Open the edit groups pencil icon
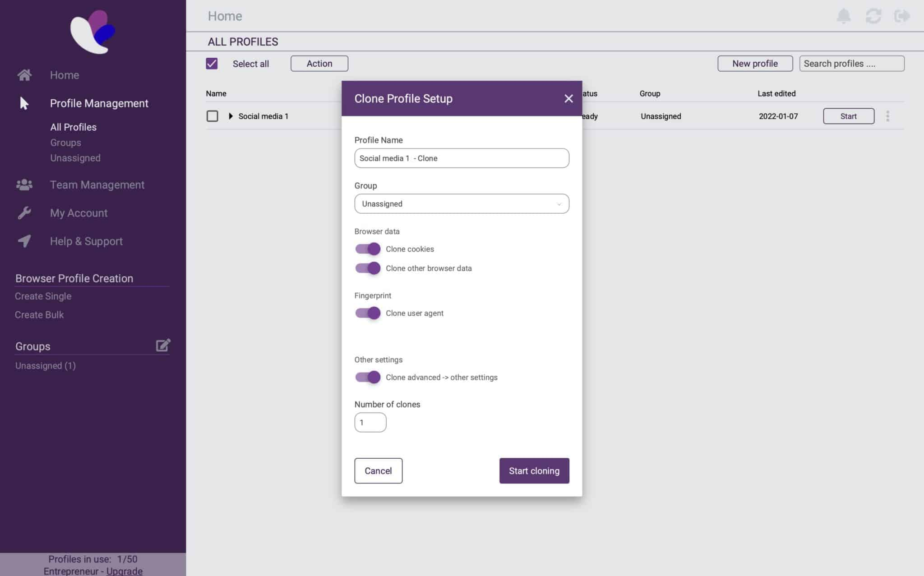Viewport: 924px width, 576px height. pos(163,346)
